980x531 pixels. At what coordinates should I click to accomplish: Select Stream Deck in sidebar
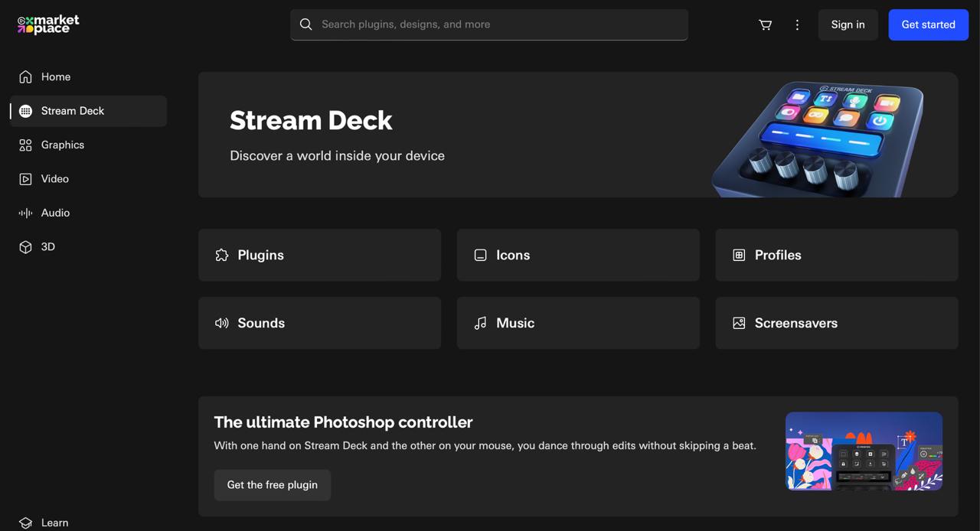tap(89, 111)
